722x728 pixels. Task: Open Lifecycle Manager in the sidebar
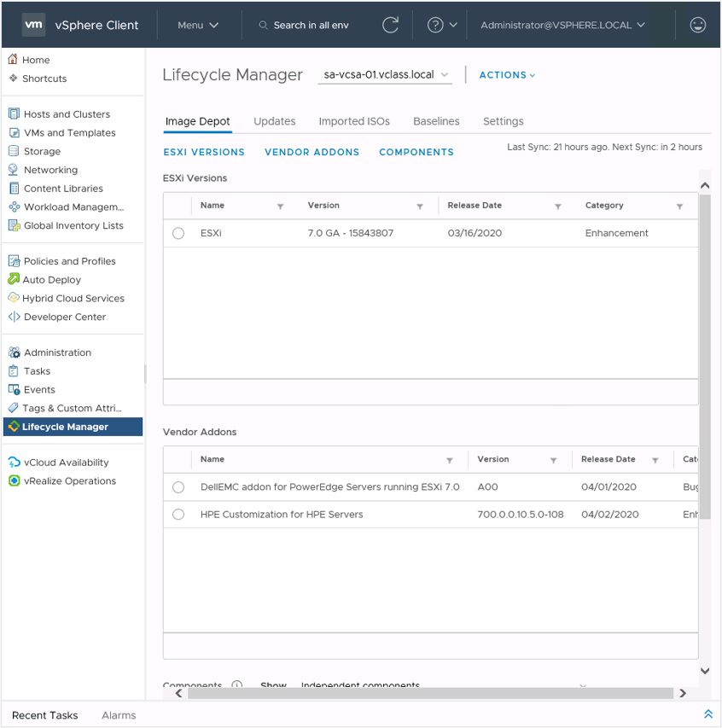[73, 426]
